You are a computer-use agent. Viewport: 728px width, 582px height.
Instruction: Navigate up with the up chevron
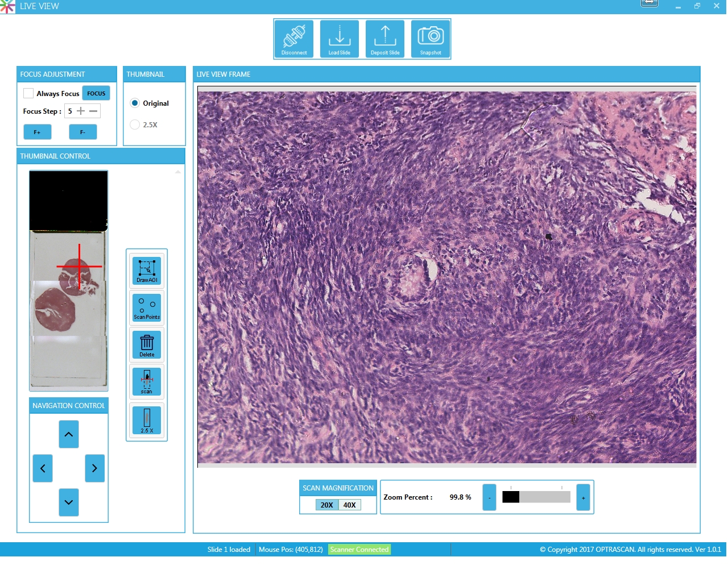point(69,435)
